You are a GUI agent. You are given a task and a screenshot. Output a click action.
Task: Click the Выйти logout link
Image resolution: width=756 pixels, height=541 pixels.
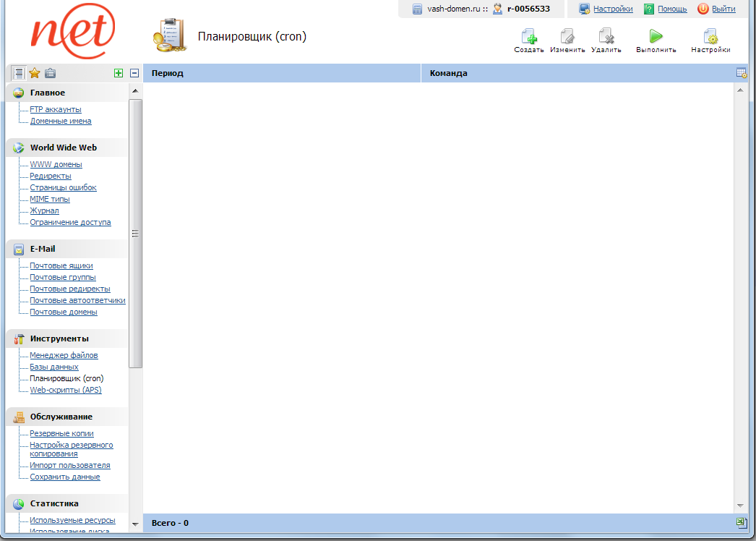723,9
